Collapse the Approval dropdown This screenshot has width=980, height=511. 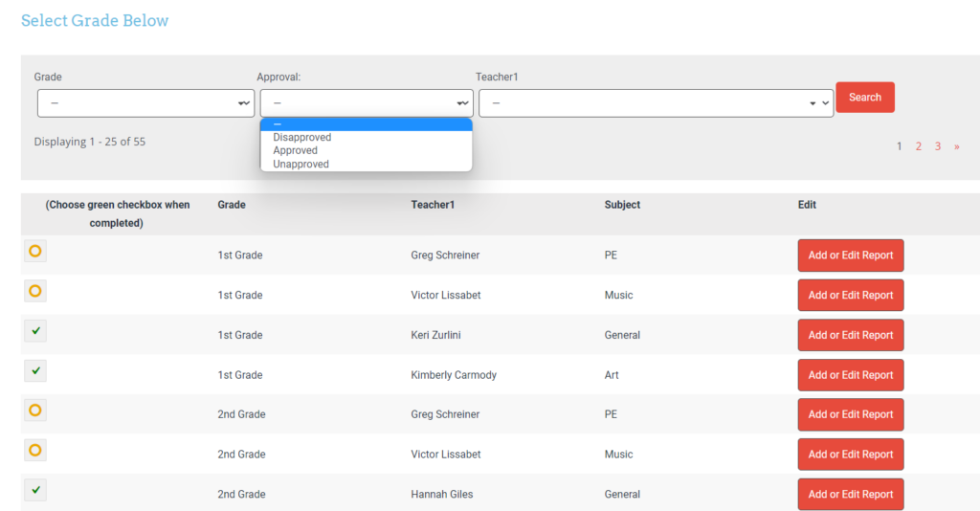[x=366, y=103]
